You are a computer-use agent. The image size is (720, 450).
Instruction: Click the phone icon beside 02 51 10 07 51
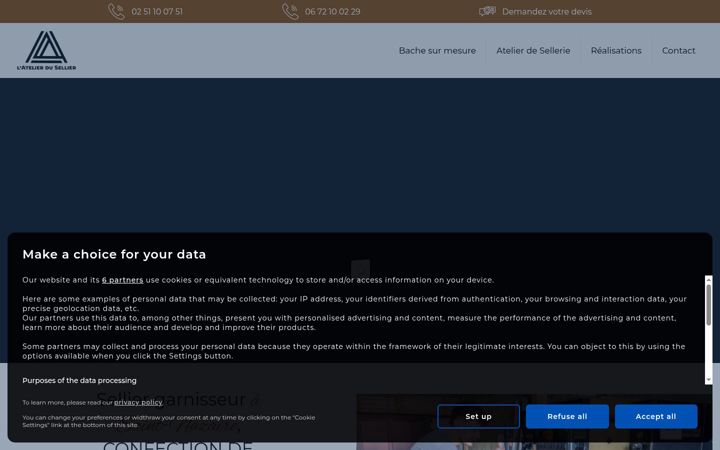(116, 11)
